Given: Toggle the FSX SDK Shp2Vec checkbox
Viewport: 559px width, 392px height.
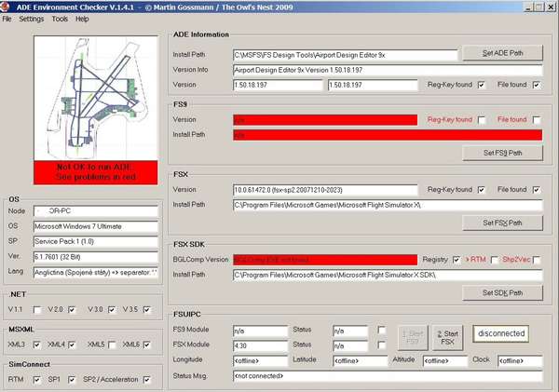Looking at the screenshot, I should pyautogui.click(x=537, y=260).
